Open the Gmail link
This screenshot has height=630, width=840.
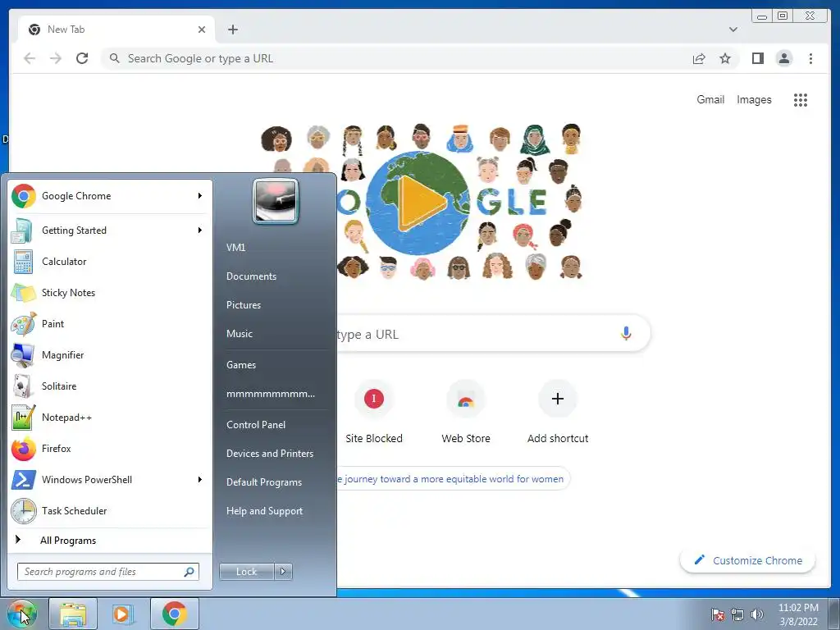[x=710, y=99]
